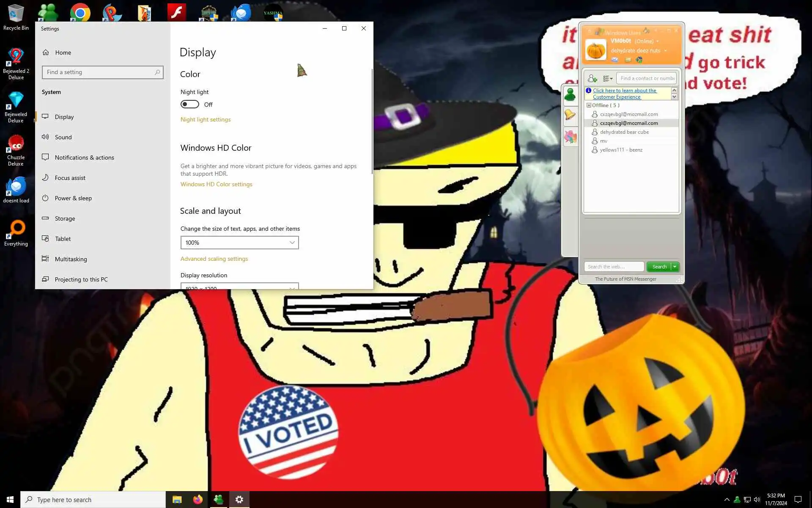812x508 pixels.
Task: Select Power & sleep in the sidebar
Action: 73,198
